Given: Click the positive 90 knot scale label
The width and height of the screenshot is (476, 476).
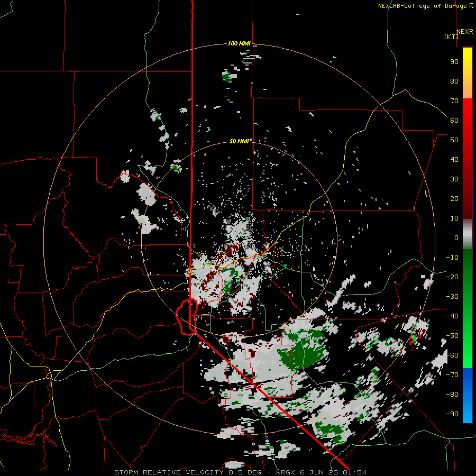Looking at the screenshot, I should click(454, 62).
